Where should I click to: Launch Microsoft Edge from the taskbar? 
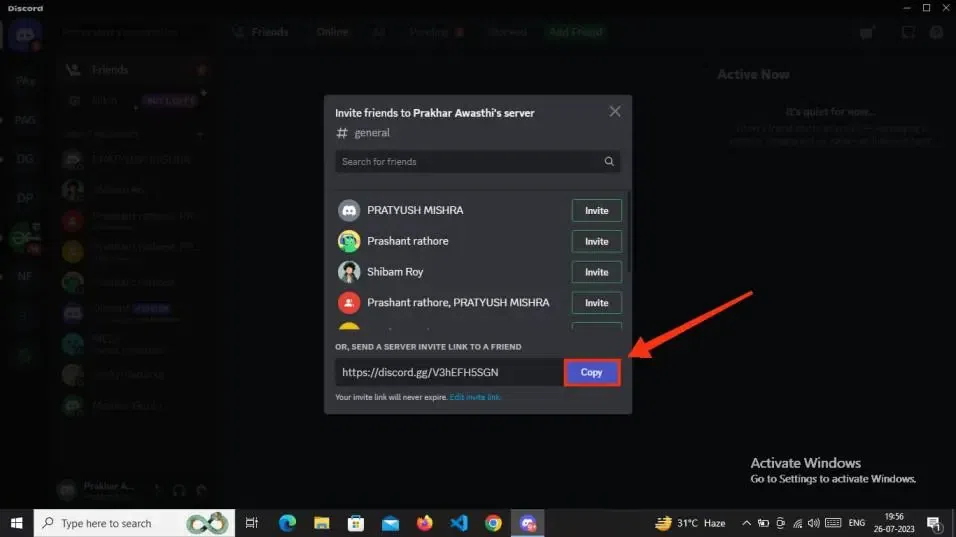pyautogui.click(x=287, y=523)
